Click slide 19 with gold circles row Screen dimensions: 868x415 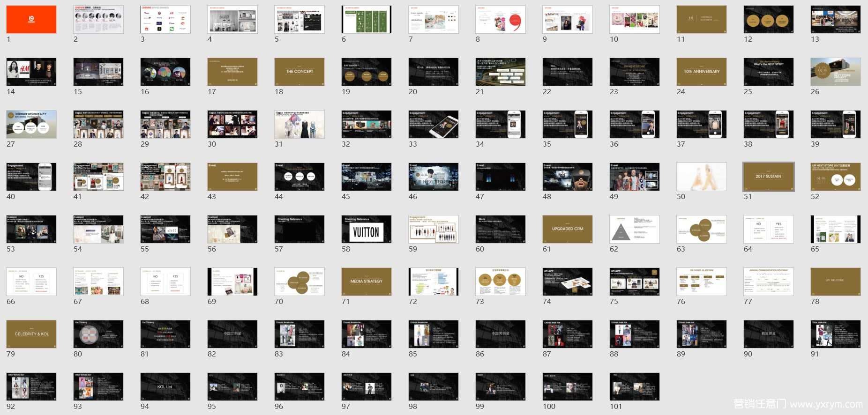tap(367, 72)
